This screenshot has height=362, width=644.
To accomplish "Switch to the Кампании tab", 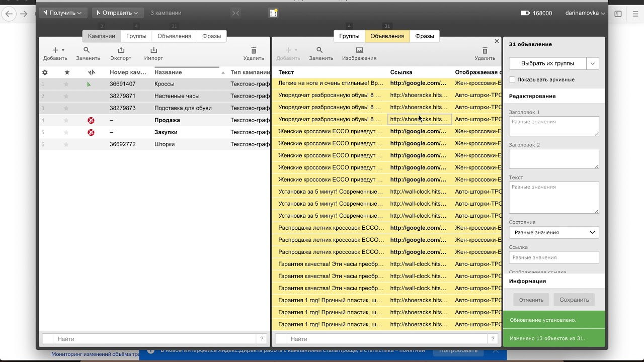I will pos(102,36).
